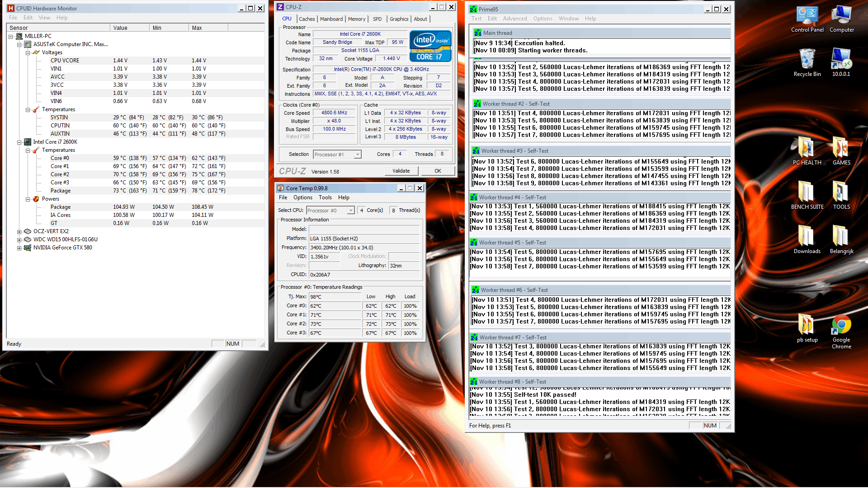Screen dimensions: 868x488
Task: Open the Test menu in Prime95
Action: [476, 19]
